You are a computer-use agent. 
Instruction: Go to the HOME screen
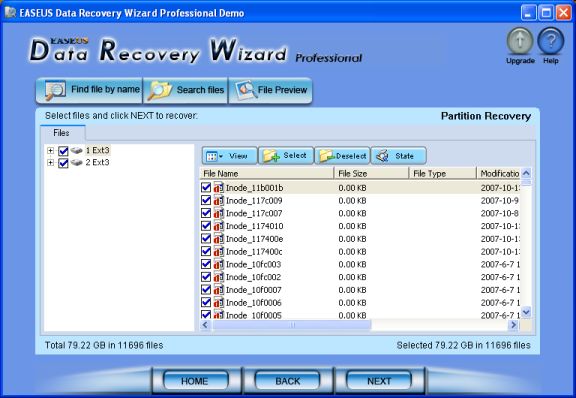(195, 381)
